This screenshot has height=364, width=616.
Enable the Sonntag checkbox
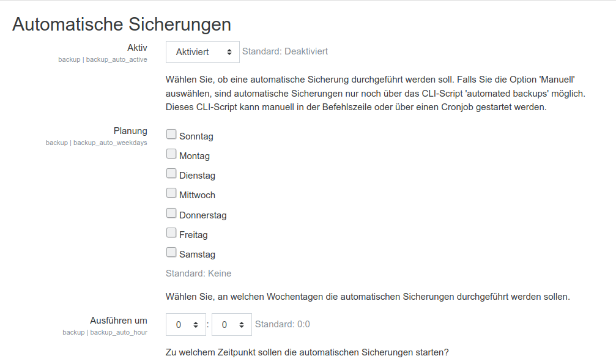[x=171, y=135]
